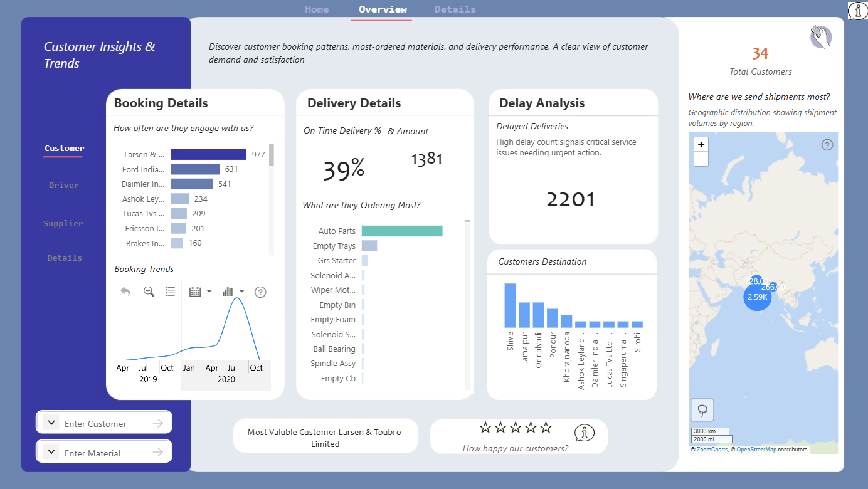Switch to the Details tab at top
Viewport: 868px width, 489px height.
point(455,9)
